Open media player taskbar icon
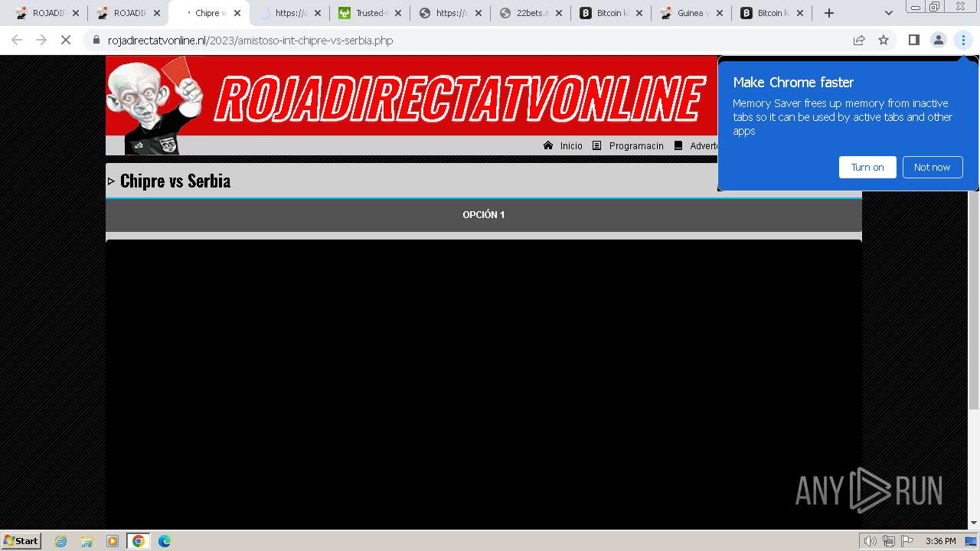 [x=113, y=541]
